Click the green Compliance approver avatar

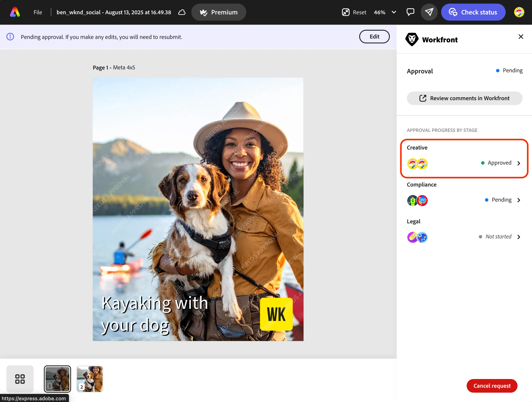(412, 201)
